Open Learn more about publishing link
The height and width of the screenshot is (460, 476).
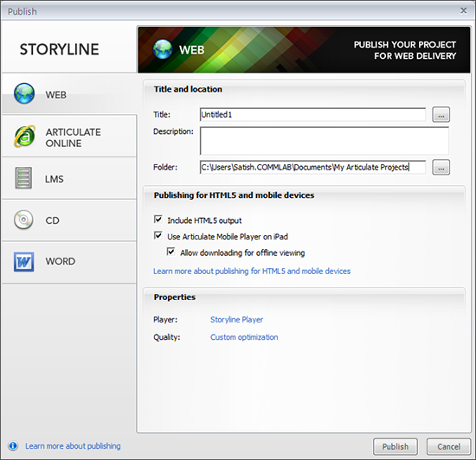coord(73,446)
